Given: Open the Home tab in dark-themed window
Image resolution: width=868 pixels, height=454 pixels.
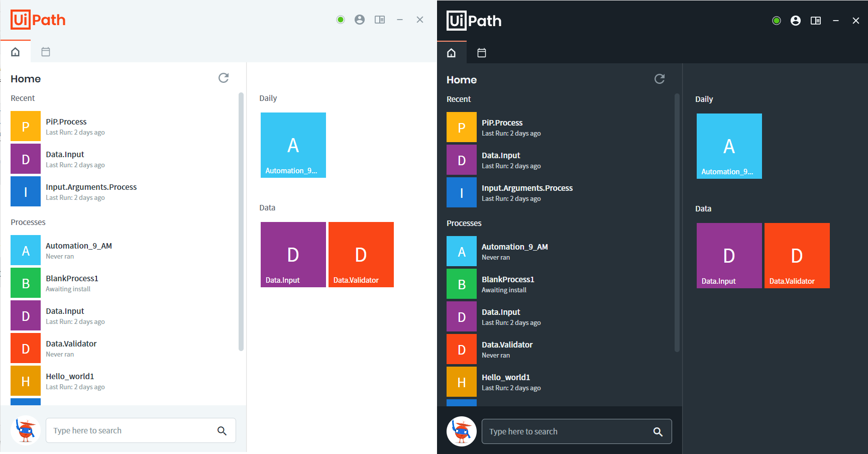Looking at the screenshot, I should [x=451, y=52].
